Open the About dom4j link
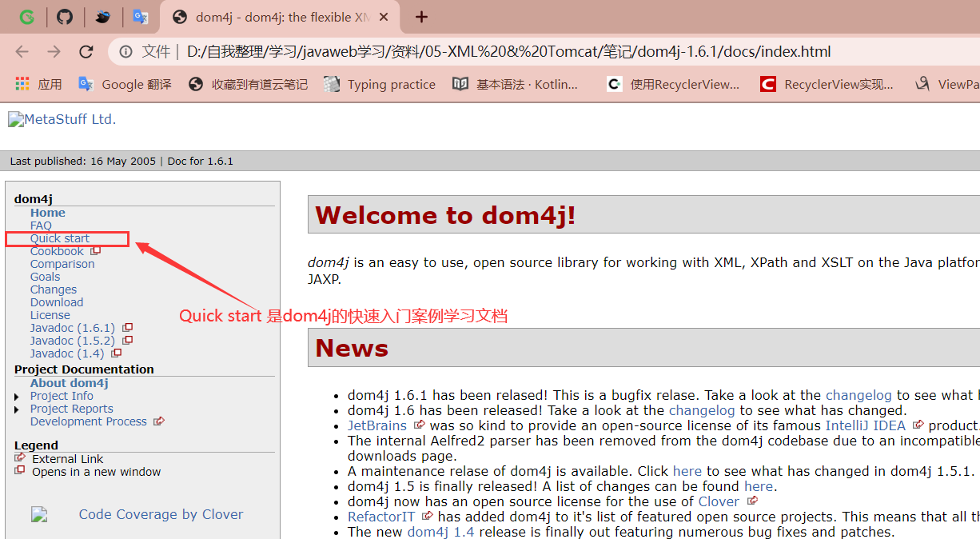The height and width of the screenshot is (539, 980). click(70, 383)
